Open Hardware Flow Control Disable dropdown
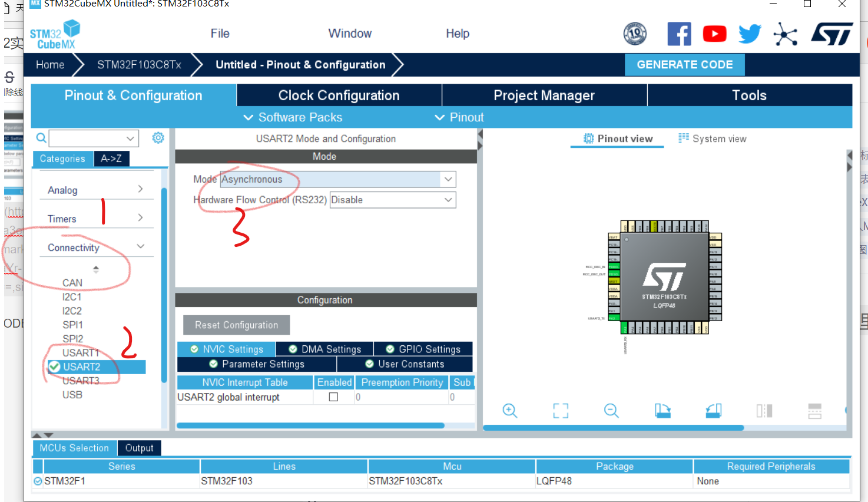This screenshot has height=502, width=868. 448,200
